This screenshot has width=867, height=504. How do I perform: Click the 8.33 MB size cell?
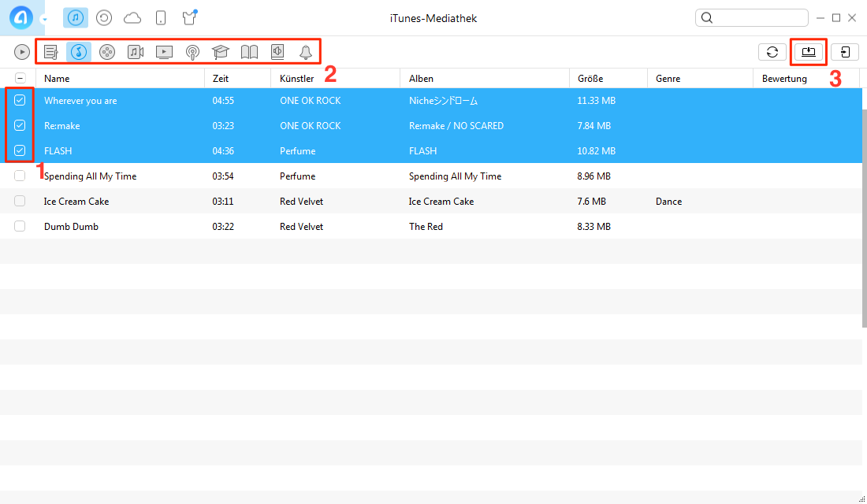(594, 227)
